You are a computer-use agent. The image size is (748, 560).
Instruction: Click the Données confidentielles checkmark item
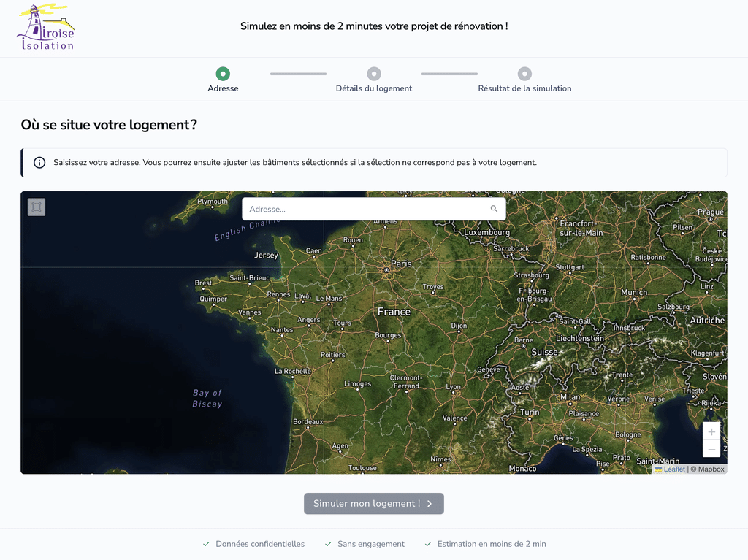tap(253, 544)
